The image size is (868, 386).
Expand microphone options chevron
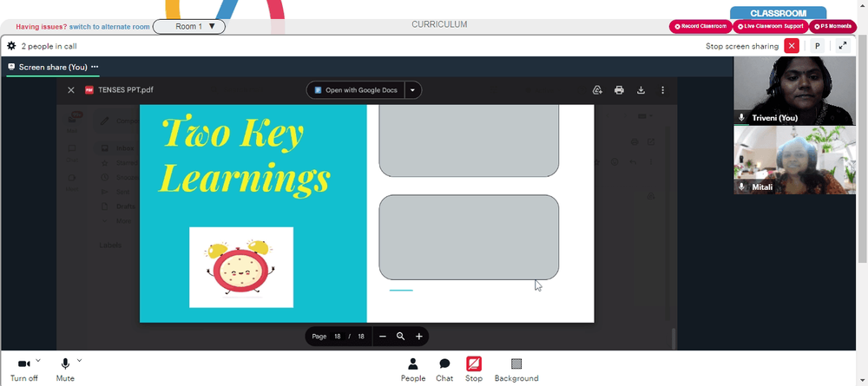click(79, 361)
